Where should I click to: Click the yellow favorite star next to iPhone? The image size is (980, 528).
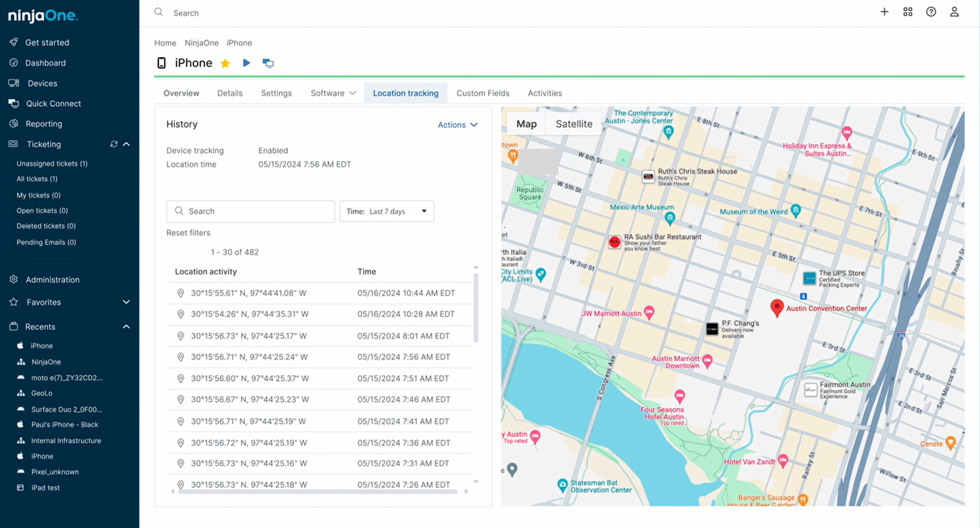[225, 63]
